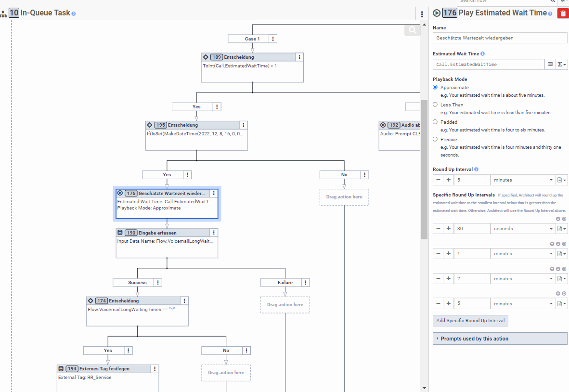Image resolution: width=569 pixels, height=392 pixels.
Task: Select Approximate playback mode
Action: [435, 87]
